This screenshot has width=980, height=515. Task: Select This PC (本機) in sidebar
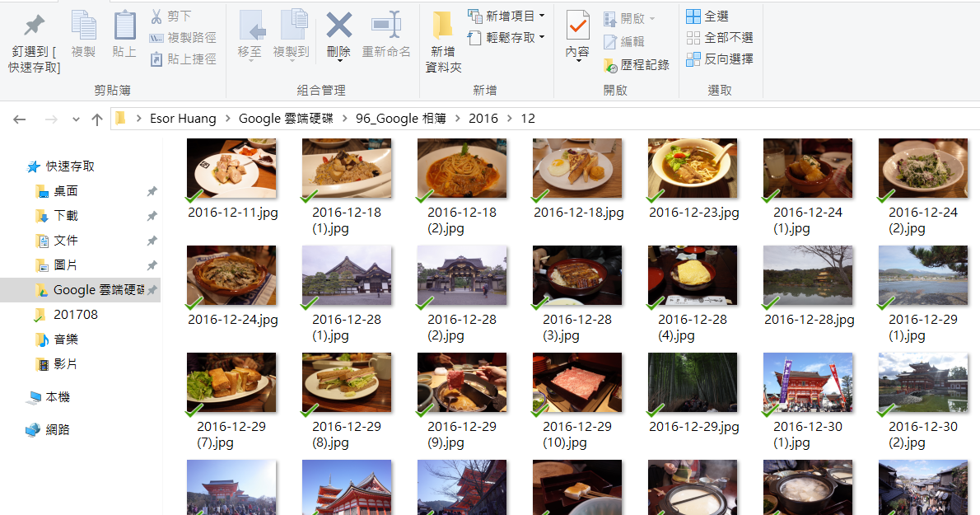pyautogui.click(x=48, y=397)
